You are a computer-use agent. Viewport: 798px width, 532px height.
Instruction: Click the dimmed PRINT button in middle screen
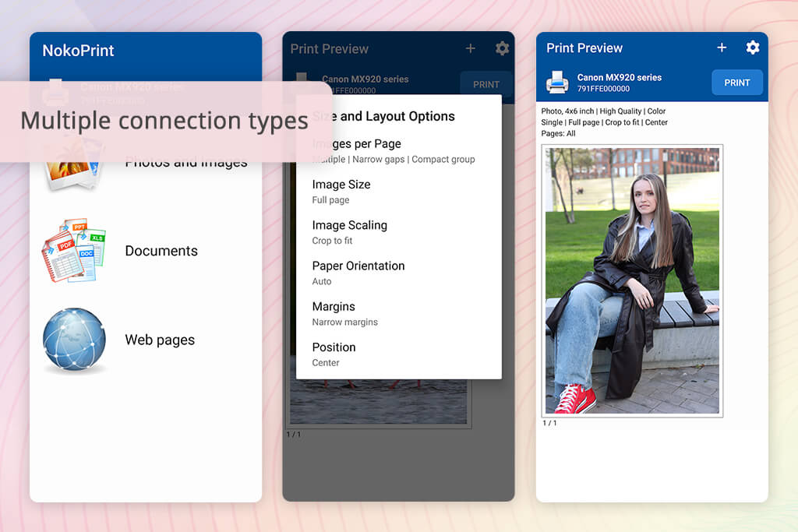(486, 83)
